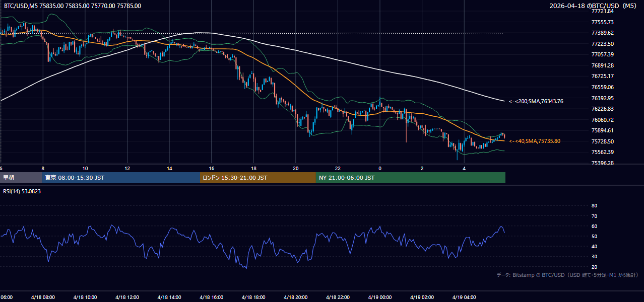Click the Bitstamp data source note

pyautogui.click(x=567, y=275)
